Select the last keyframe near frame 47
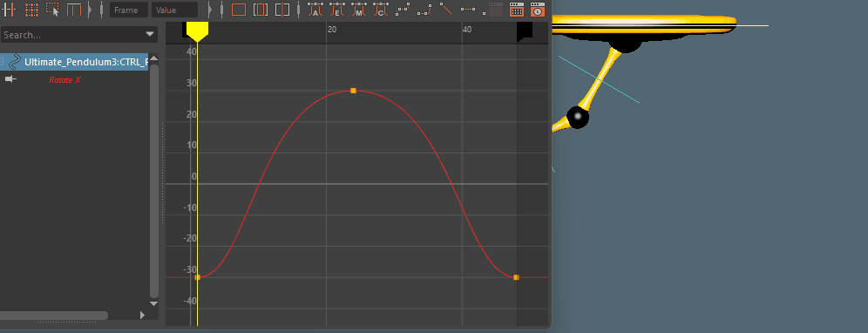Viewport: 868px width, 333px height. click(516, 277)
